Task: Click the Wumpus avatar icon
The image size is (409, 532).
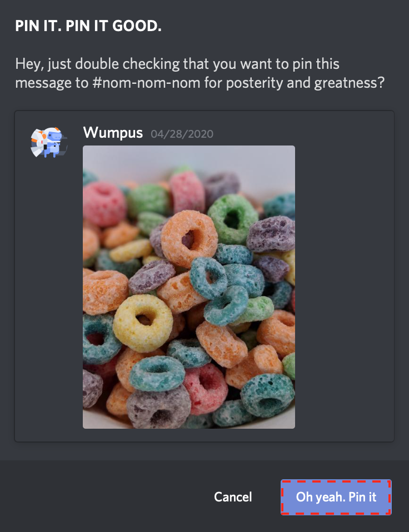Action: [x=49, y=142]
